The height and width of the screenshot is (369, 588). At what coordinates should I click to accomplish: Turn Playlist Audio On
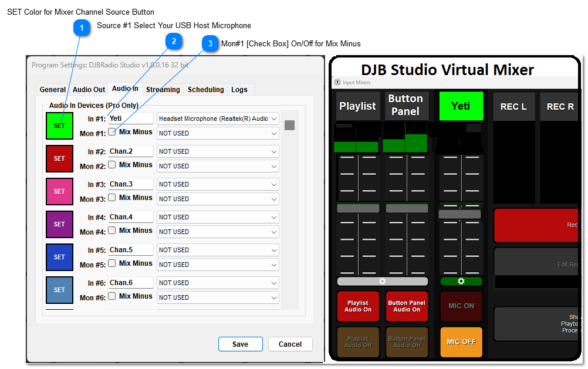(358, 306)
